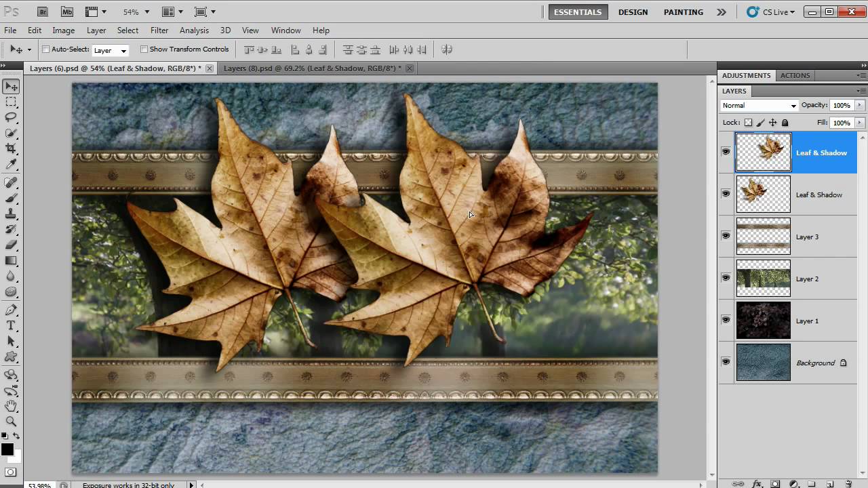Select the Lasso tool
Viewport: 868px width, 488px height.
(x=11, y=117)
